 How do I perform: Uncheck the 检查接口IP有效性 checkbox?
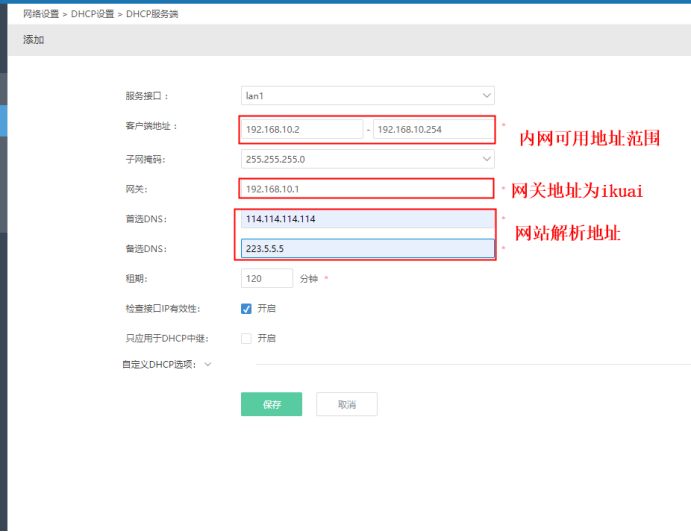247,309
